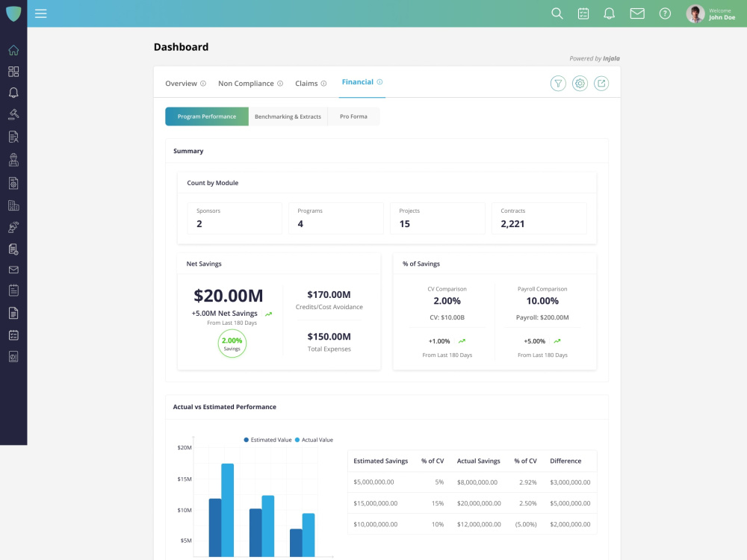This screenshot has height=560, width=747.
Task: Click the CV Comparison 2.00% value
Action: [x=447, y=301]
